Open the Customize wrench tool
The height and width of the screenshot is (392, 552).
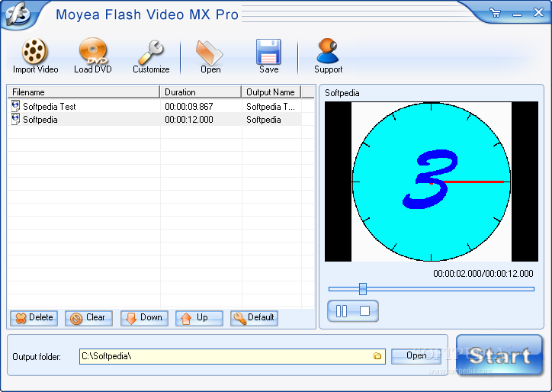(151, 52)
